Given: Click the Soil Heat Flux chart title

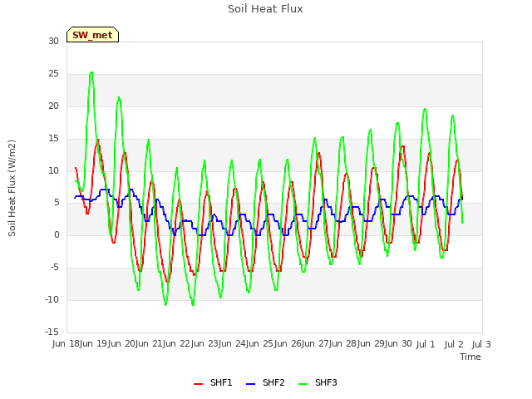Looking at the screenshot, I should click(265, 9).
